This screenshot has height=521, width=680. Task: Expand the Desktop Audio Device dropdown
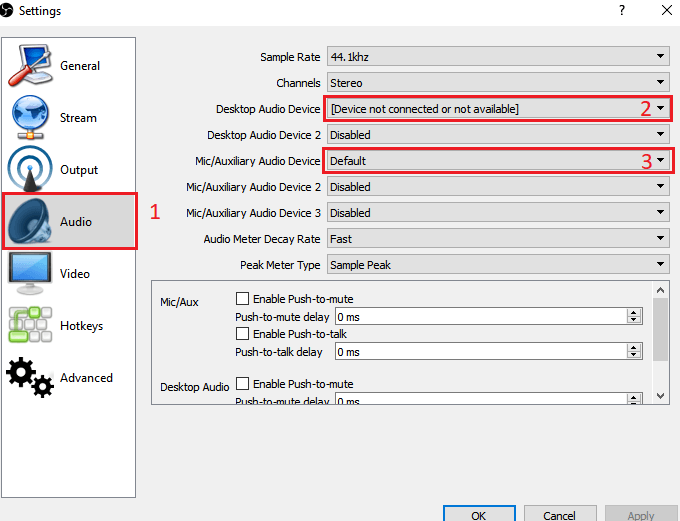tap(497, 108)
